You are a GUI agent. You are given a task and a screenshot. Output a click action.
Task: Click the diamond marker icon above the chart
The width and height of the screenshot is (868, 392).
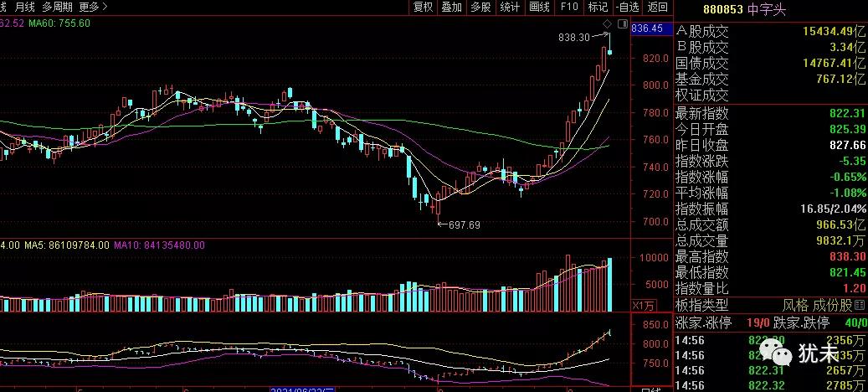coord(608,23)
